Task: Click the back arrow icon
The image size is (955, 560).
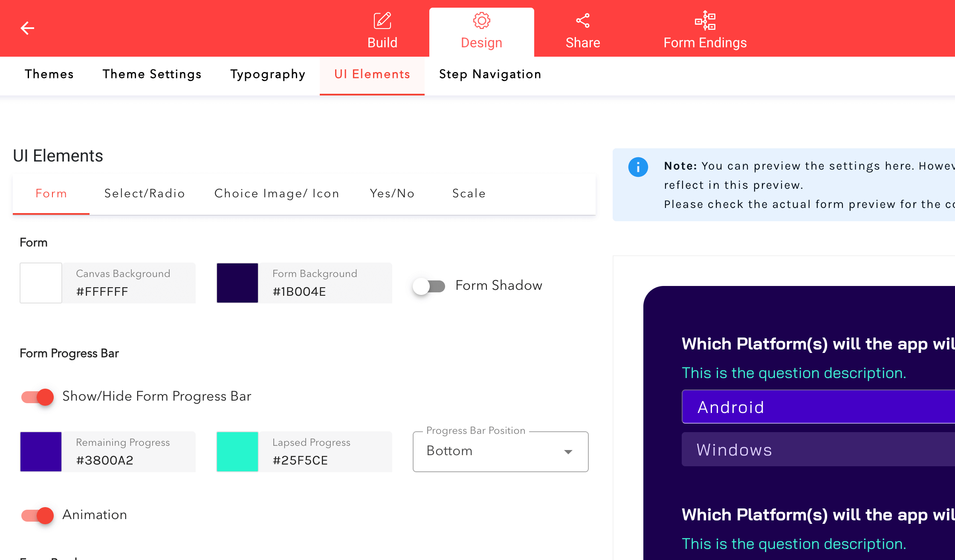Action: click(x=27, y=28)
